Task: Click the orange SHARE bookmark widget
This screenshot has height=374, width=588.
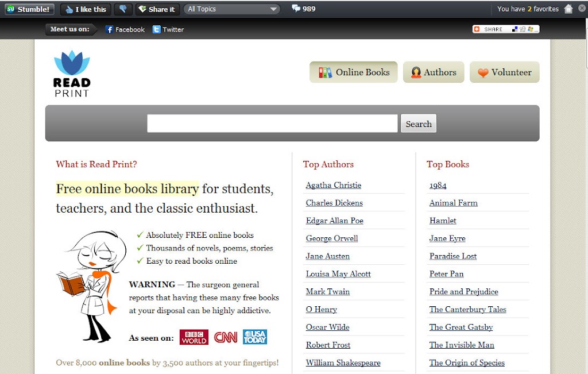Action: [x=506, y=29]
